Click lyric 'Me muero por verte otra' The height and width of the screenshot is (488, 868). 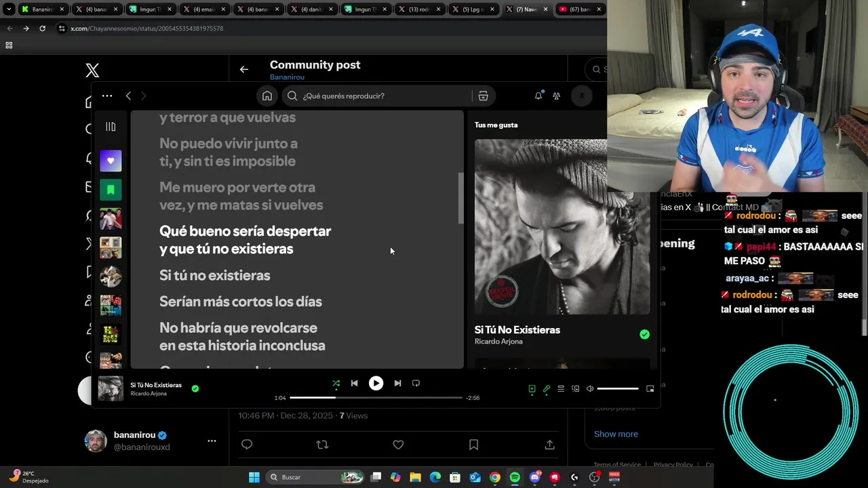coord(237,187)
